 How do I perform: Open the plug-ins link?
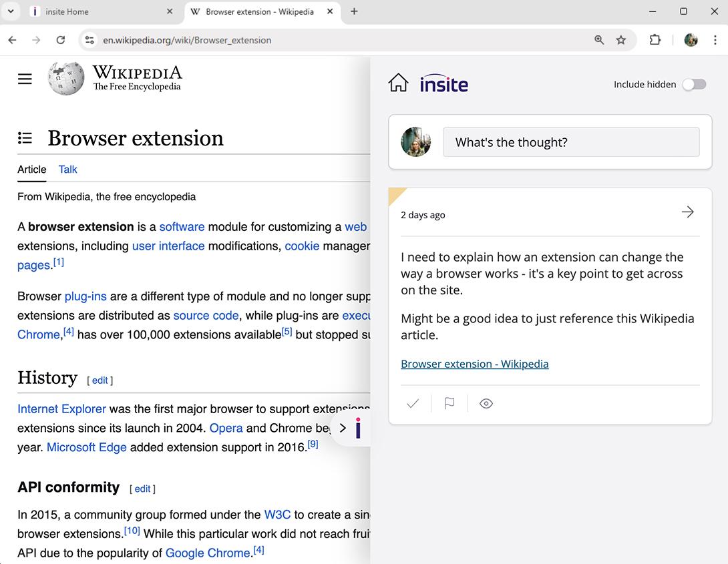click(85, 296)
